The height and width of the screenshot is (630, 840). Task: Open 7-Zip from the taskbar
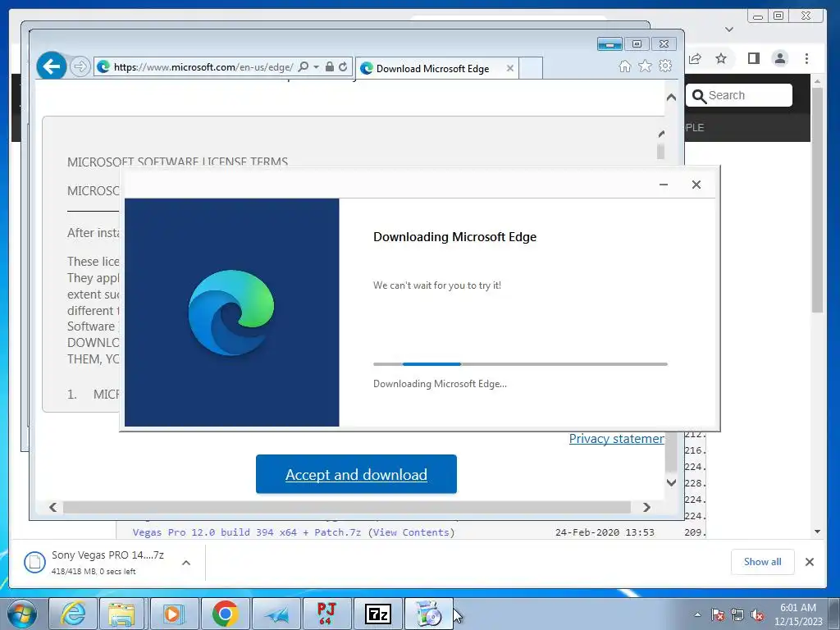[377, 614]
